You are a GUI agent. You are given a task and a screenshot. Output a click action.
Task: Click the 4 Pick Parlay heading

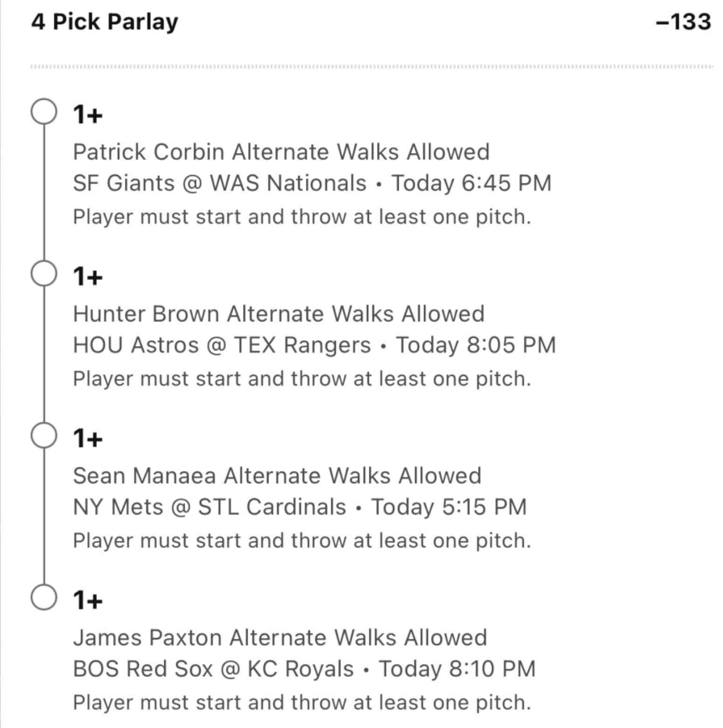coord(105,22)
